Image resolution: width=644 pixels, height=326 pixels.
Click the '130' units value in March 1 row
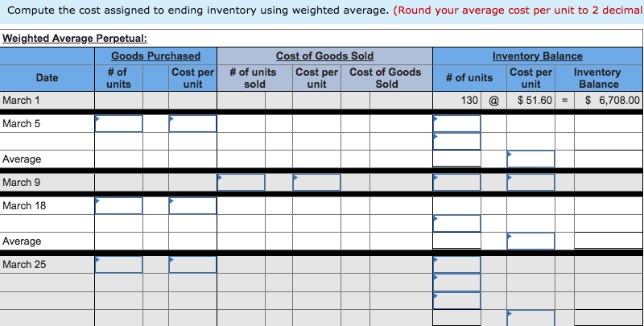(469, 100)
